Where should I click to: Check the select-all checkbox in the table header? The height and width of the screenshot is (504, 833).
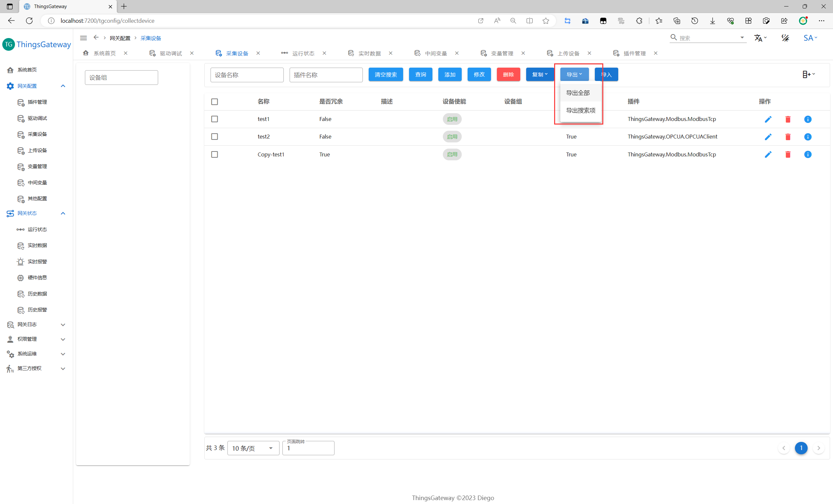pos(214,102)
